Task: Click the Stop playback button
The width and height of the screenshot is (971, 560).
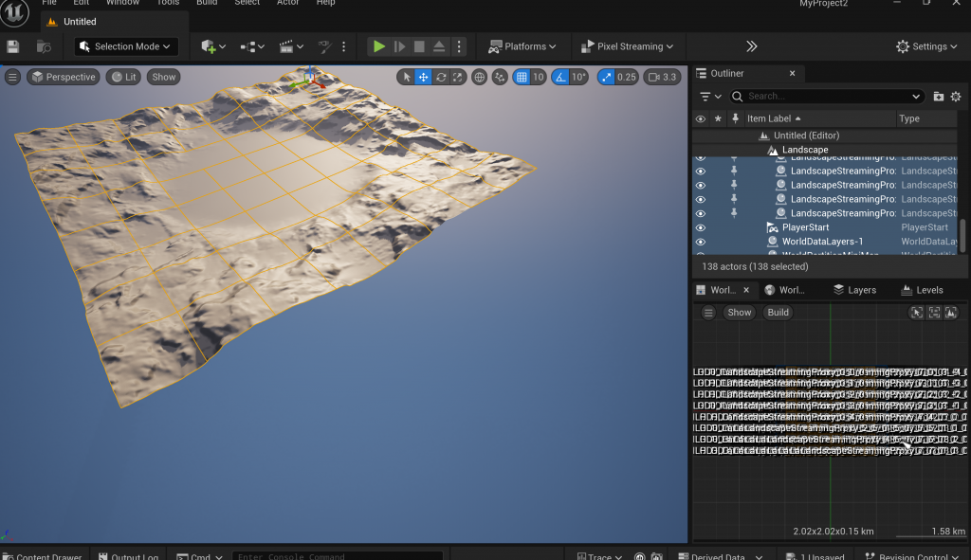Action: 419,46
